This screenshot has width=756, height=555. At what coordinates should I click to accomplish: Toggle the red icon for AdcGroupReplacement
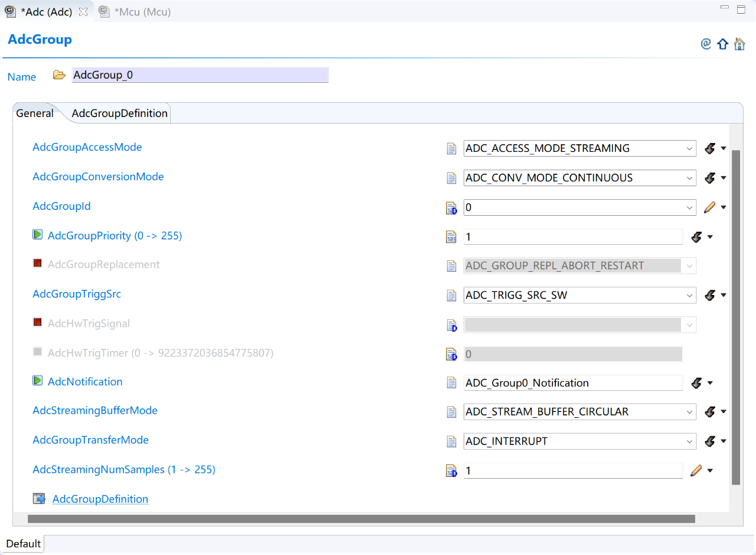38,264
